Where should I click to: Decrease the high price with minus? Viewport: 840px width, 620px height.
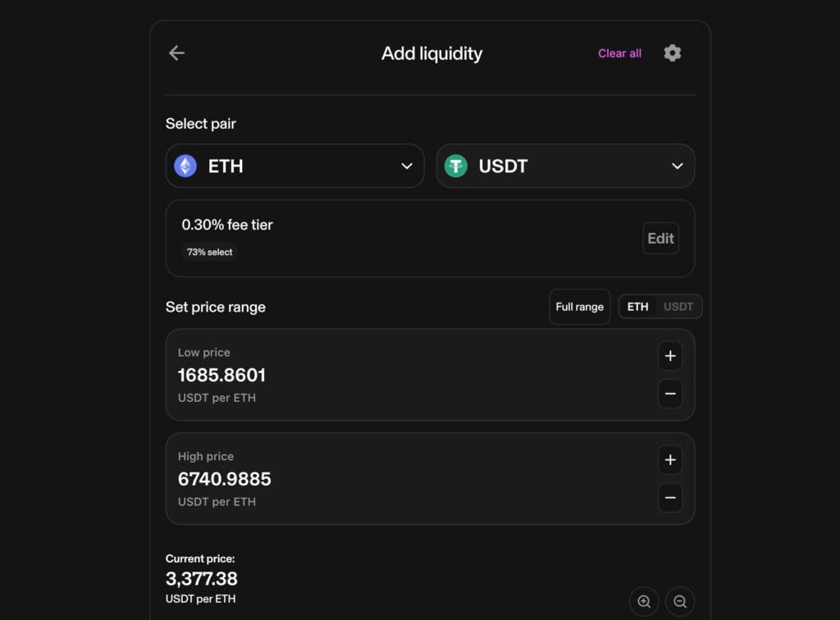tap(670, 497)
